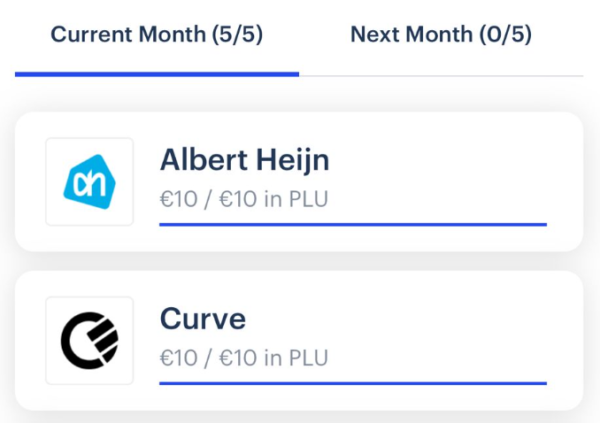
Task: Click the right end of Albert Heijn's progress bar
Action: (x=541, y=225)
